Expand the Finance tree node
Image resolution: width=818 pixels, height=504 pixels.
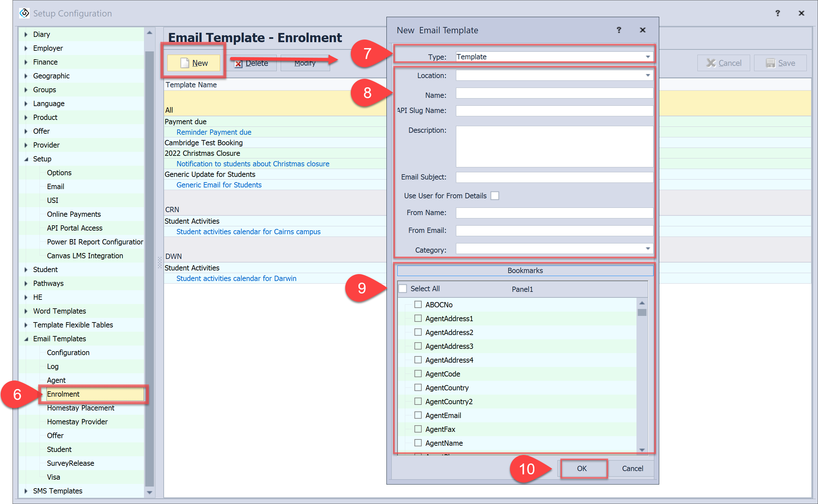(x=26, y=62)
